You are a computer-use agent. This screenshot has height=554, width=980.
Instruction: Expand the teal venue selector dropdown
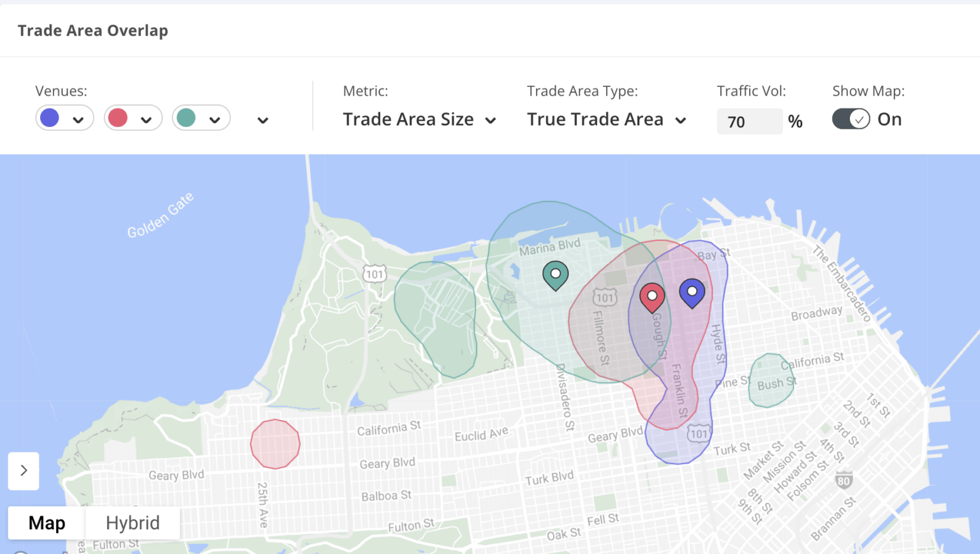click(216, 119)
